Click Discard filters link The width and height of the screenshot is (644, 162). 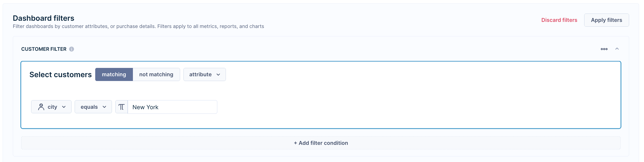pos(559,20)
